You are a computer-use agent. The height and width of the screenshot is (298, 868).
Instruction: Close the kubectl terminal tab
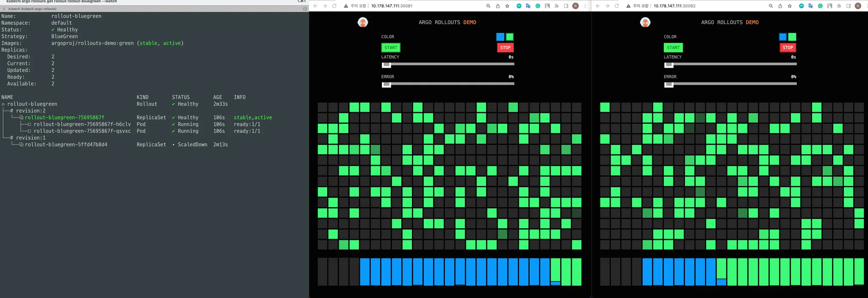click(4, 8)
